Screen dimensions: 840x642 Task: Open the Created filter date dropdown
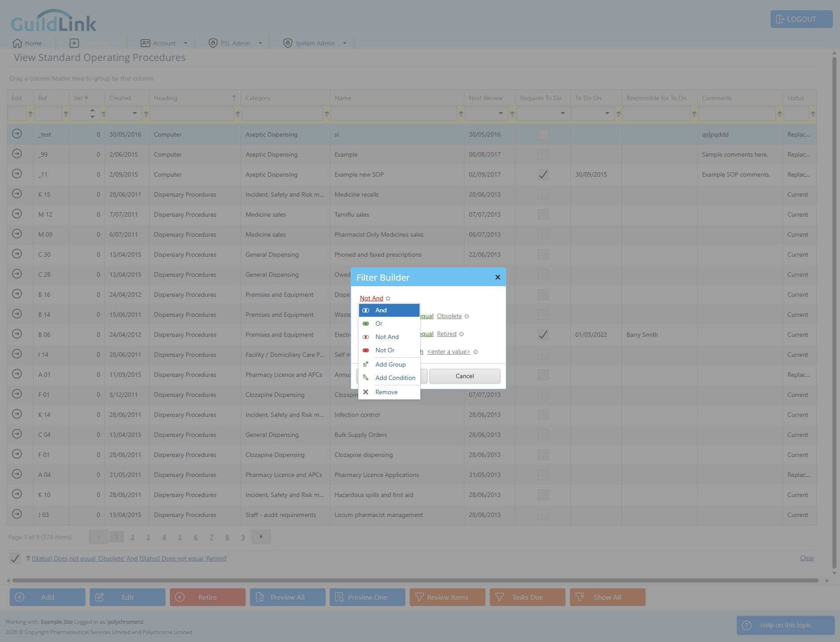(x=135, y=113)
